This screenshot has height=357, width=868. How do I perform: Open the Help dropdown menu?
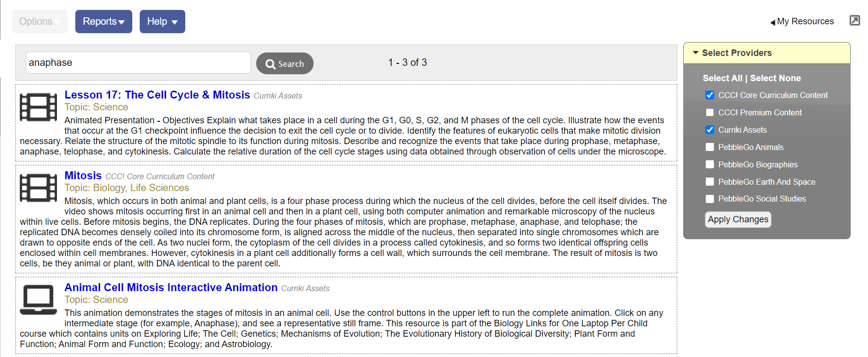(x=162, y=21)
